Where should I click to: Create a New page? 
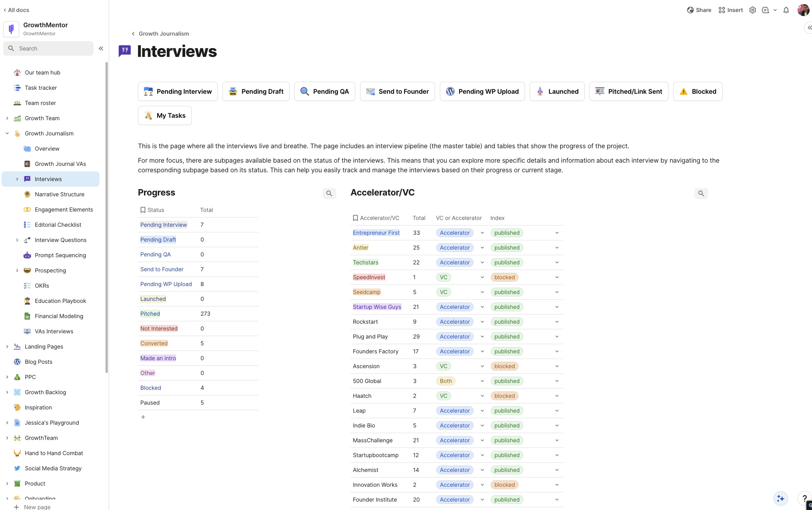(x=32, y=507)
